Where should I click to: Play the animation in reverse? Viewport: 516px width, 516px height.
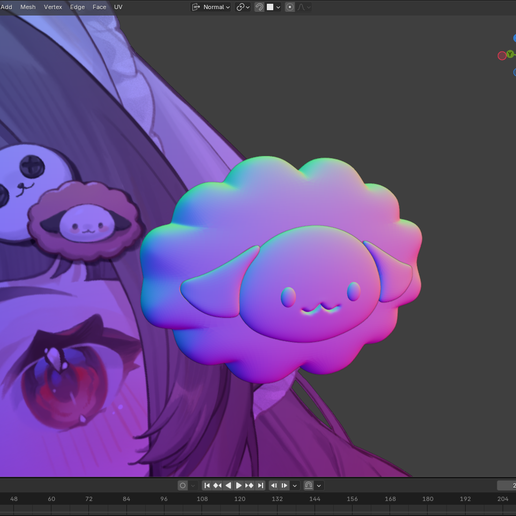228,485
